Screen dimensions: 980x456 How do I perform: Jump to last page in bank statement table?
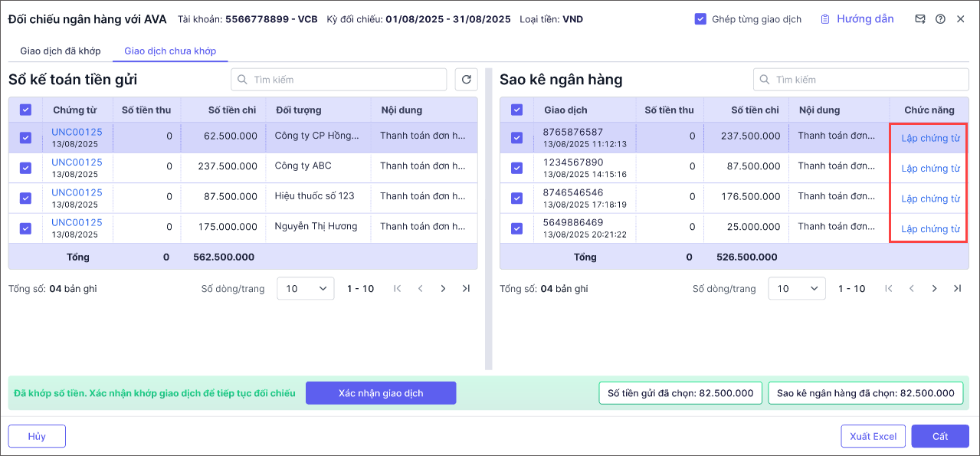click(957, 289)
